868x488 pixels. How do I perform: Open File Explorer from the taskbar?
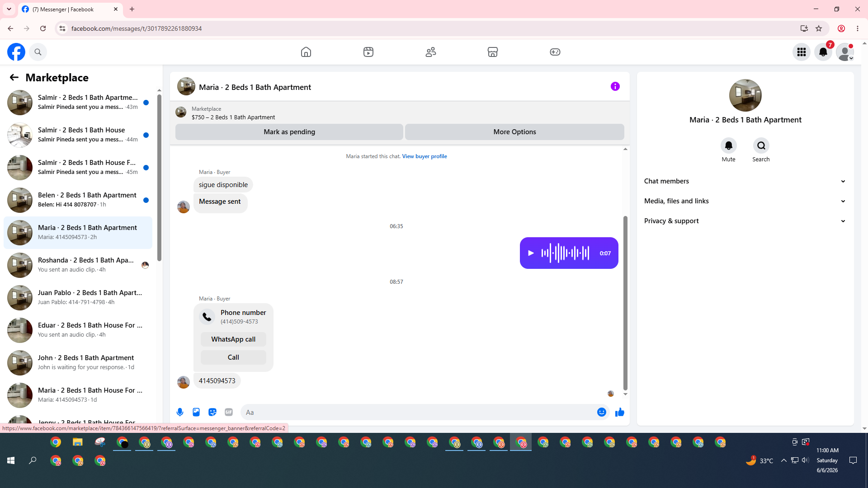tap(78, 442)
